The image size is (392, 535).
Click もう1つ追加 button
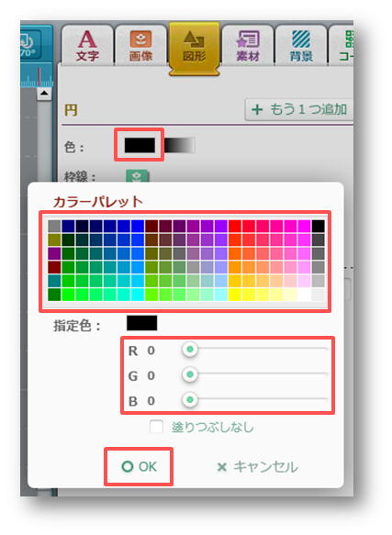299,109
